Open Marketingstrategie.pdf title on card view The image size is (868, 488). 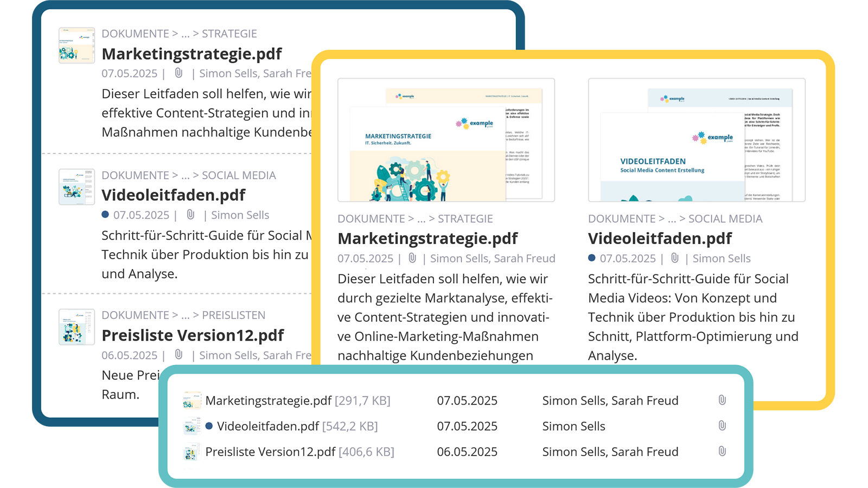coord(427,238)
